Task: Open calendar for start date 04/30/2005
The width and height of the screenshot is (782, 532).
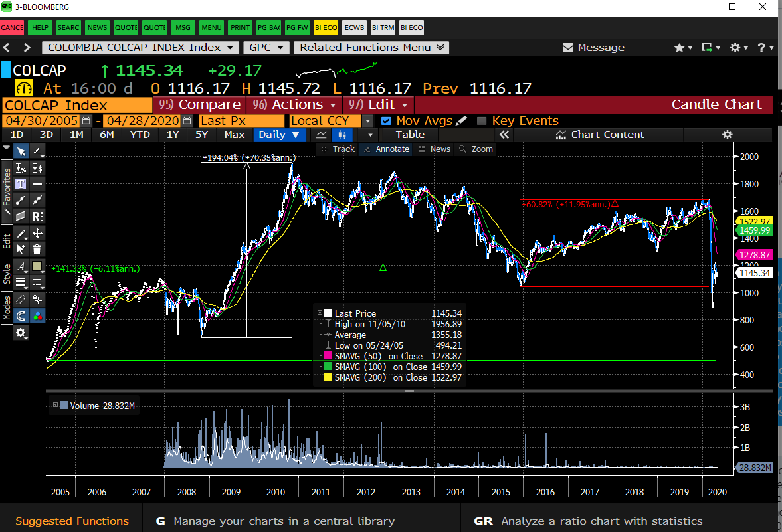Action: click(x=86, y=121)
